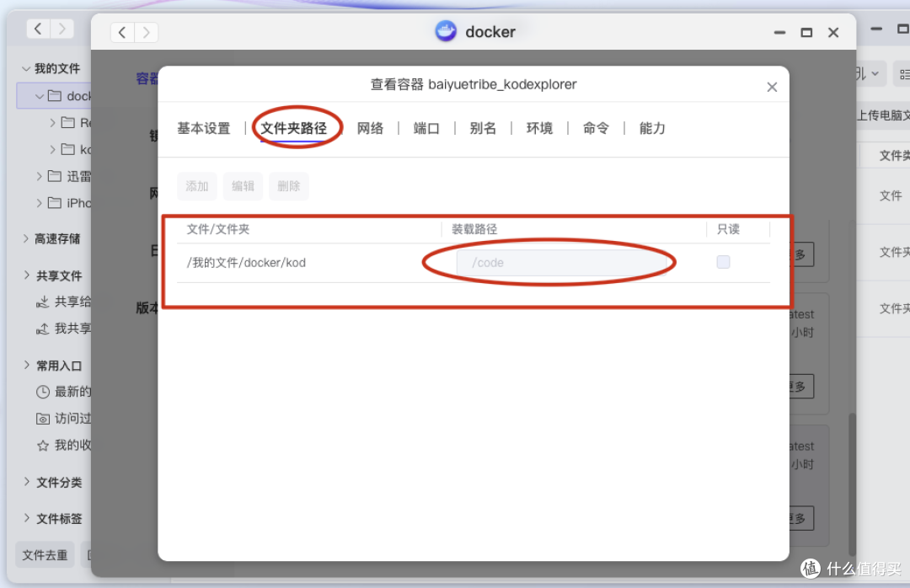Go back in the docker window

point(122,33)
